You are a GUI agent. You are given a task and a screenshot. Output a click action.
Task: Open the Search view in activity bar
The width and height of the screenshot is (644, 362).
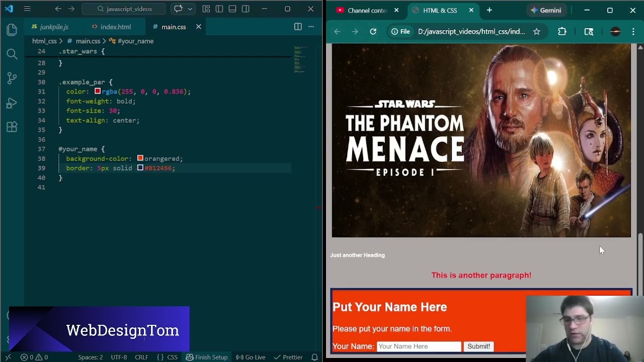tap(12, 54)
